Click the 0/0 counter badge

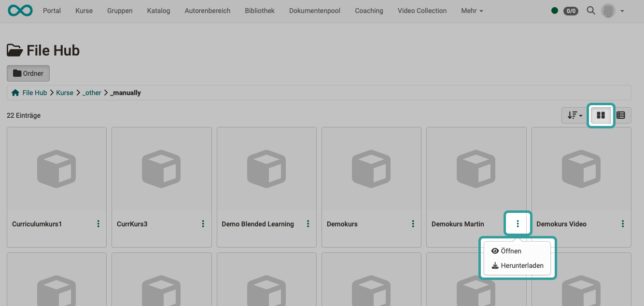(x=570, y=11)
